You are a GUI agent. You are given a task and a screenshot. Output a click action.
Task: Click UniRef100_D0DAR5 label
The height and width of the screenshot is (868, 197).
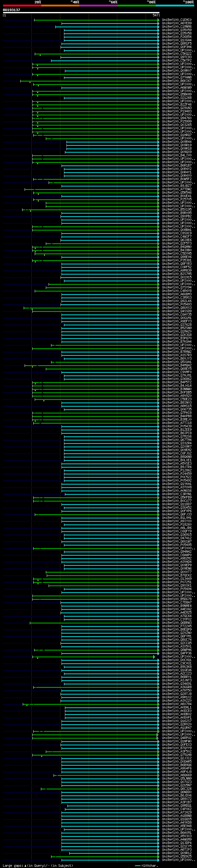click(x=177, y=761)
